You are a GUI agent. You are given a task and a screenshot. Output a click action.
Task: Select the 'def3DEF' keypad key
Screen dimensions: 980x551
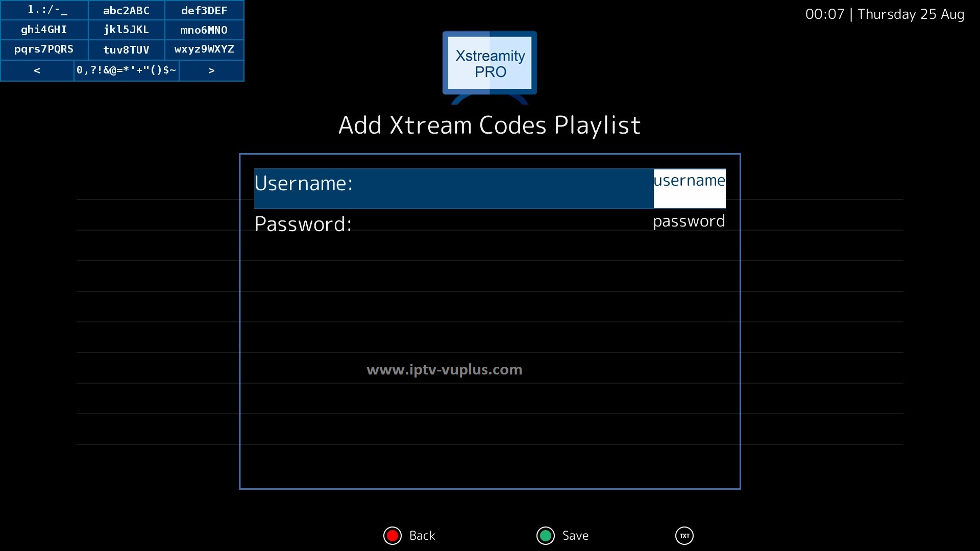(204, 10)
